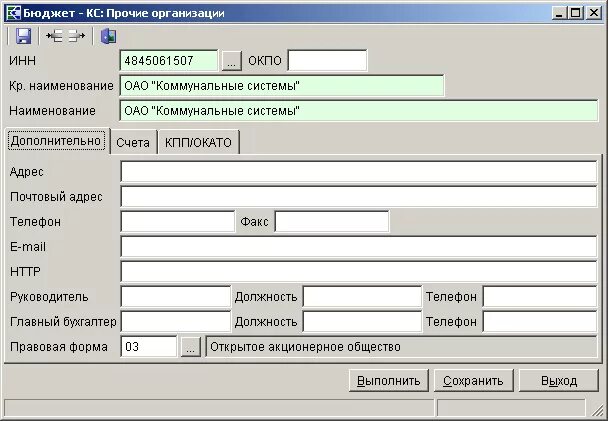
Task: Click the Должность field in Руководитель row
Action: pos(362,297)
